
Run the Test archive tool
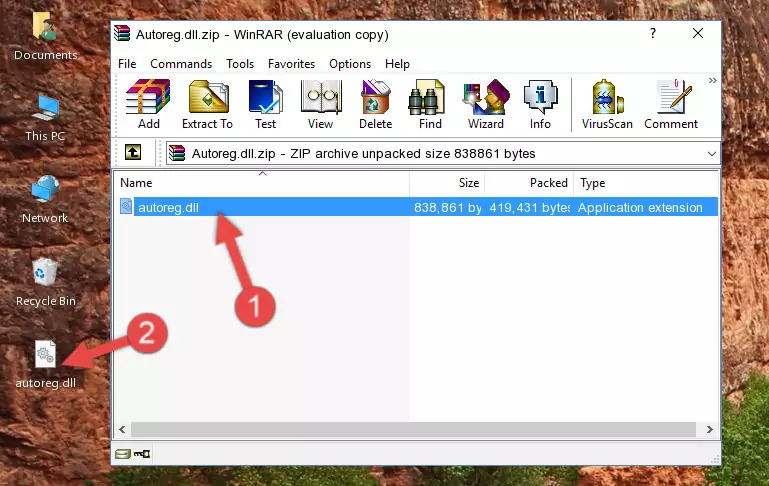tap(265, 104)
